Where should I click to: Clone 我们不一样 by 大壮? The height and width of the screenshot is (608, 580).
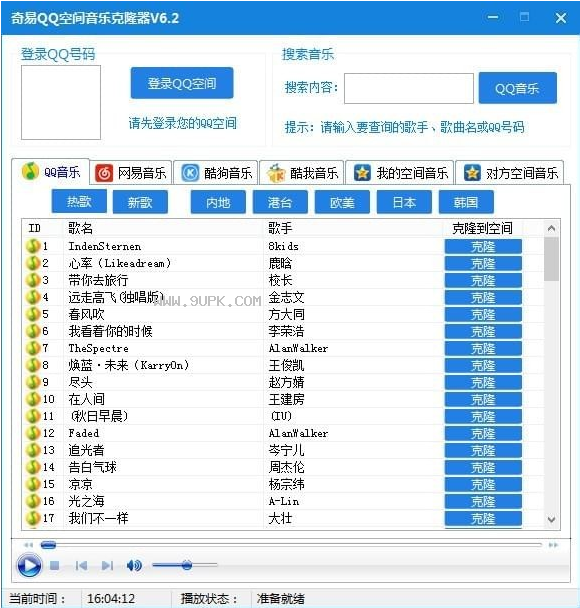[x=483, y=518]
